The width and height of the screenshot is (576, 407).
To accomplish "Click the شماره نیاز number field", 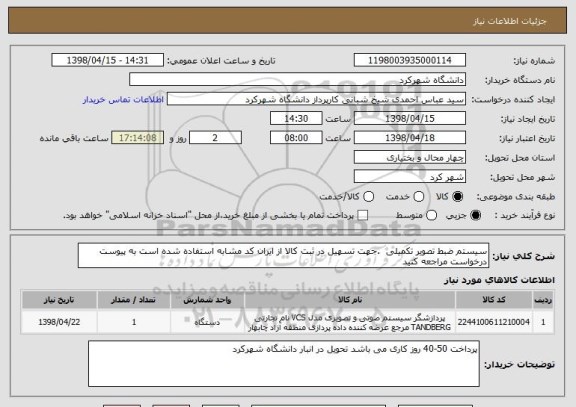I will pos(410,60).
